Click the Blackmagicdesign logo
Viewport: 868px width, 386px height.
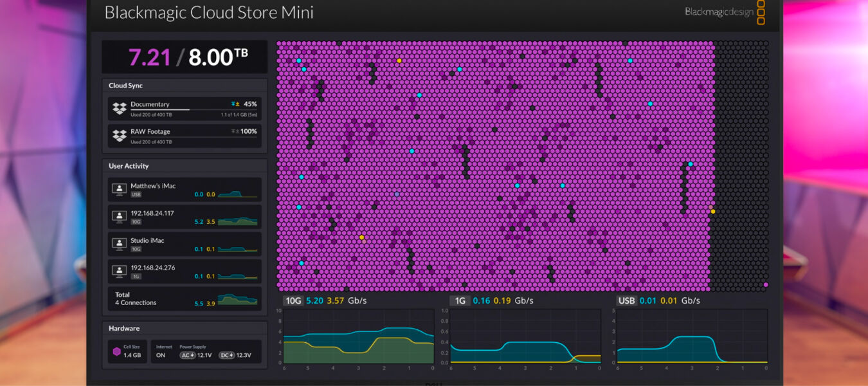click(x=725, y=12)
